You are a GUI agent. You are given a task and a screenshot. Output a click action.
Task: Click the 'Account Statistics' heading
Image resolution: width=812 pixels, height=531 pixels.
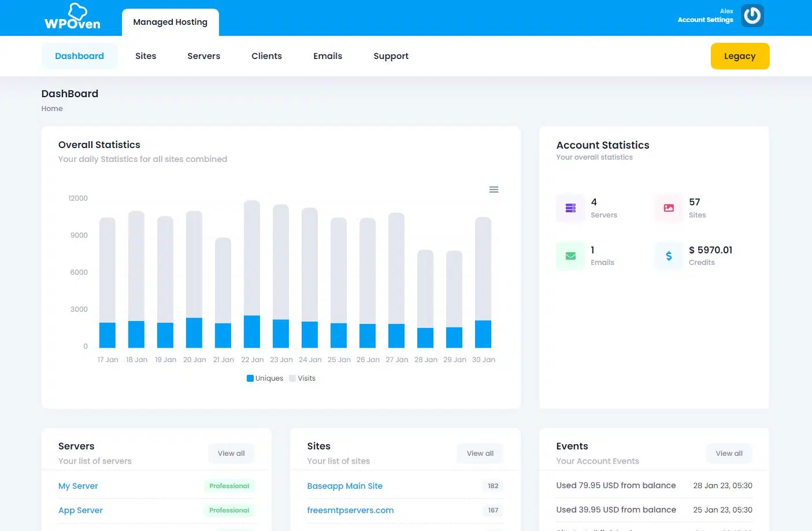tap(603, 145)
